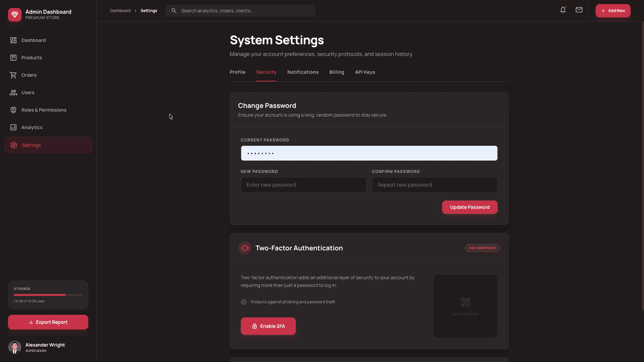
Task: Click the Enable 2FA button
Action: 268,326
